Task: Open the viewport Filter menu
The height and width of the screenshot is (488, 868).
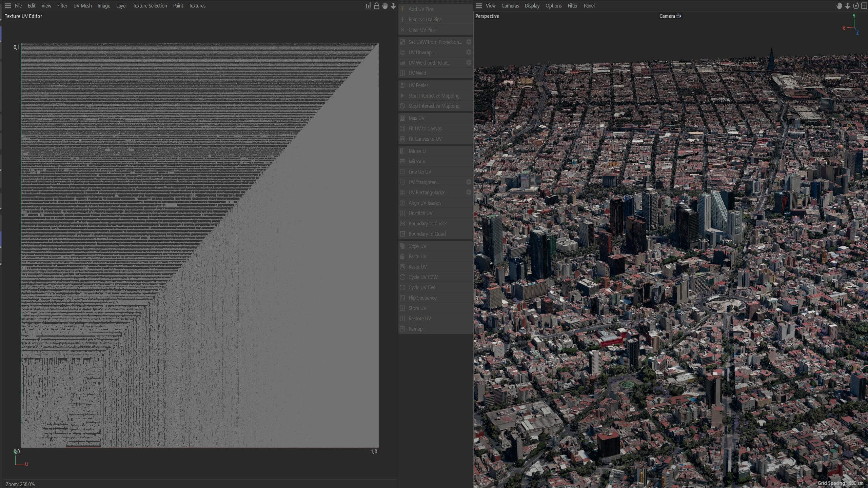Action: coord(573,6)
